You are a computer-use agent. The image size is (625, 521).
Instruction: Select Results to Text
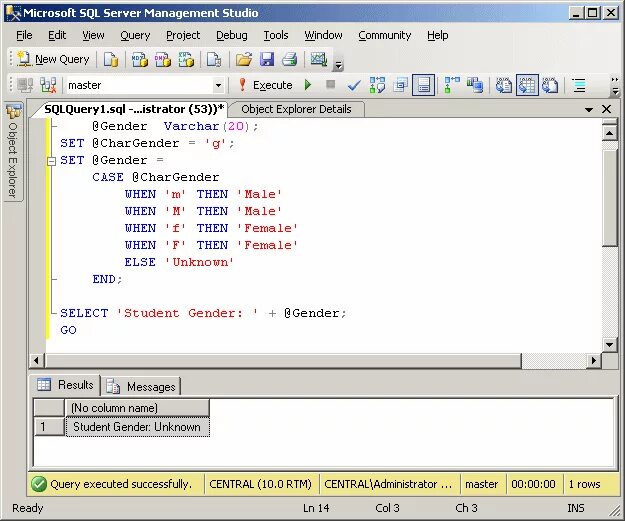coord(504,85)
